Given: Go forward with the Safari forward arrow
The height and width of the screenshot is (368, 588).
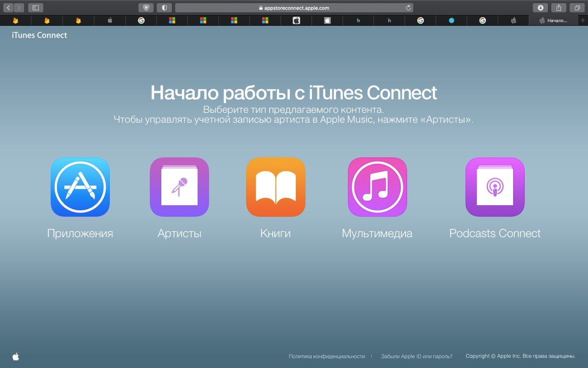Looking at the screenshot, I should coord(19,7).
